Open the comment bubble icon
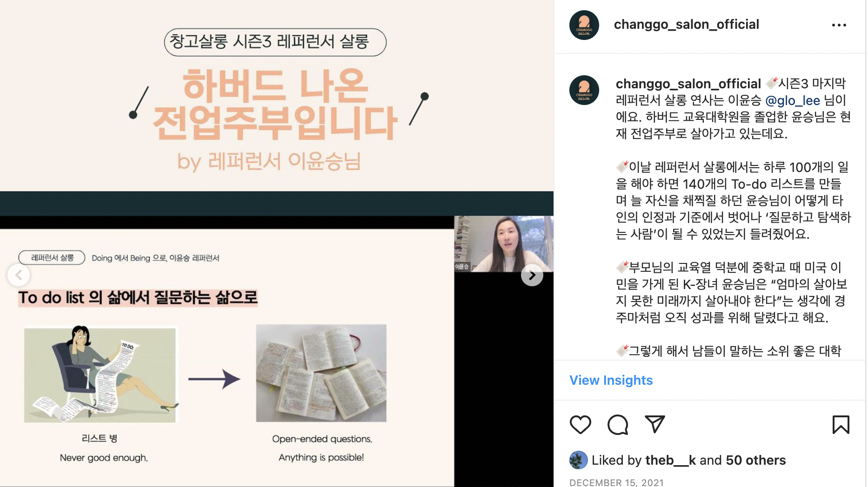Screen dimensions: 868x487 618,424
